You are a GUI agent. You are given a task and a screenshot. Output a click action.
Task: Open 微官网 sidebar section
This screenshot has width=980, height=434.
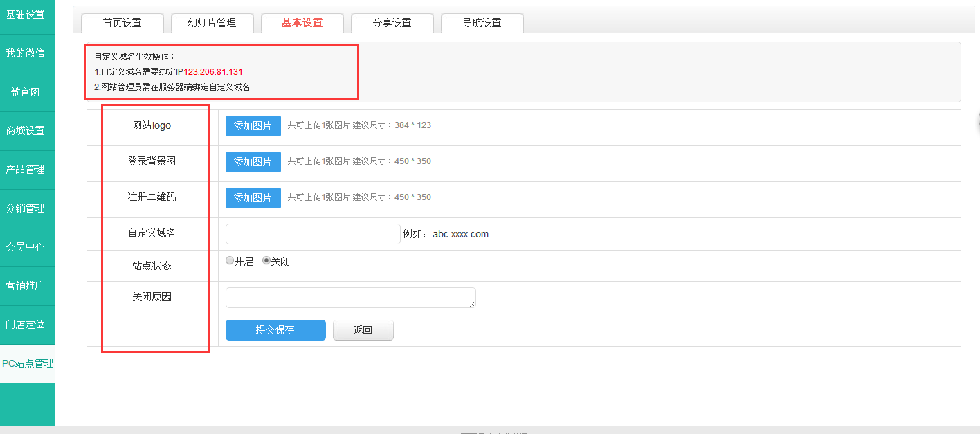(x=26, y=92)
